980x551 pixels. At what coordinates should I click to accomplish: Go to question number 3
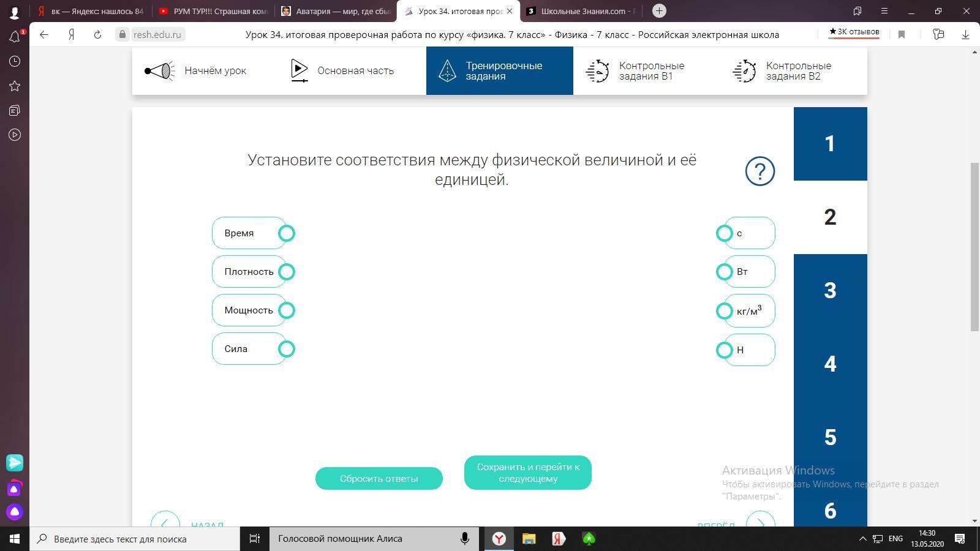[830, 291]
